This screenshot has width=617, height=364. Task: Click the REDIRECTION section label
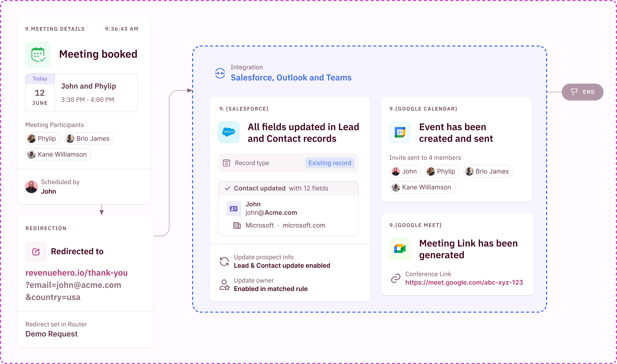tap(46, 228)
